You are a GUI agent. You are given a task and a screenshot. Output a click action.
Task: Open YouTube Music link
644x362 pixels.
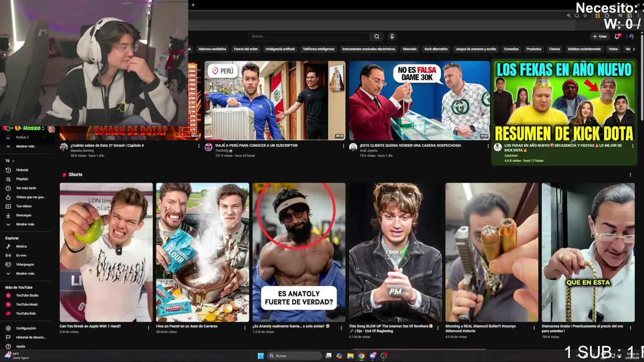[27, 304]
